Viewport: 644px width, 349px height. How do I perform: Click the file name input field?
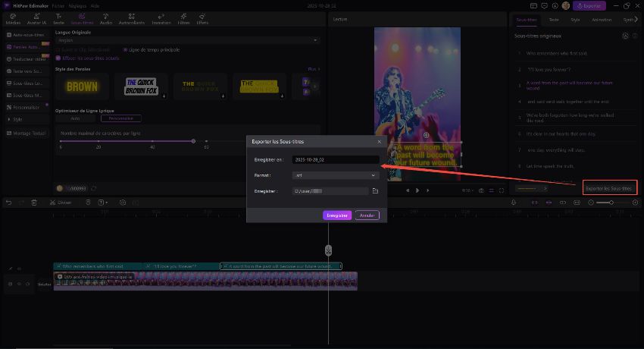(x=335, y=159)
